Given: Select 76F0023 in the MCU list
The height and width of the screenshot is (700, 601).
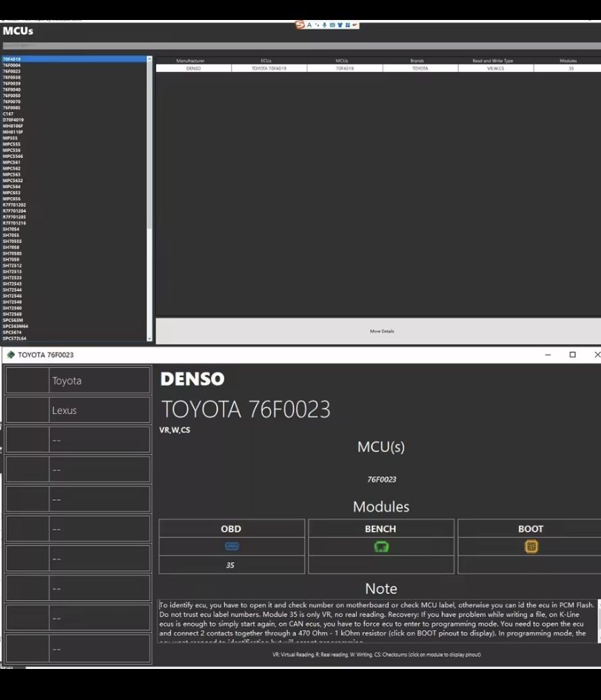Looking at the screenshot, I should 12,71.
